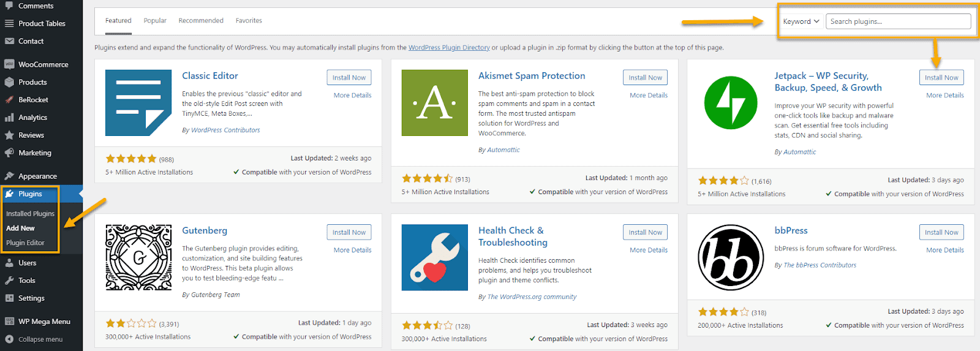Open Health Check & Troubleshooting title link

pyautogui.click(x=513, y=236)
